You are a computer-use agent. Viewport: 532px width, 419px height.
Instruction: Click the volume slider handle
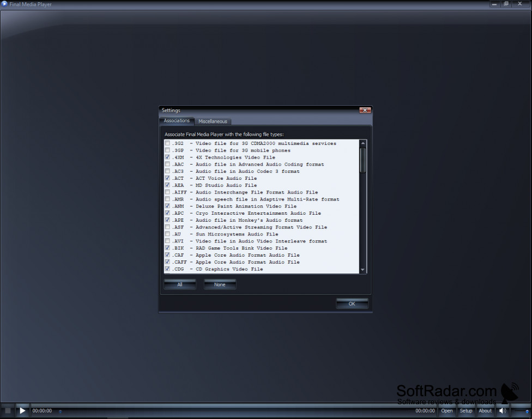(x=527, y=411)
